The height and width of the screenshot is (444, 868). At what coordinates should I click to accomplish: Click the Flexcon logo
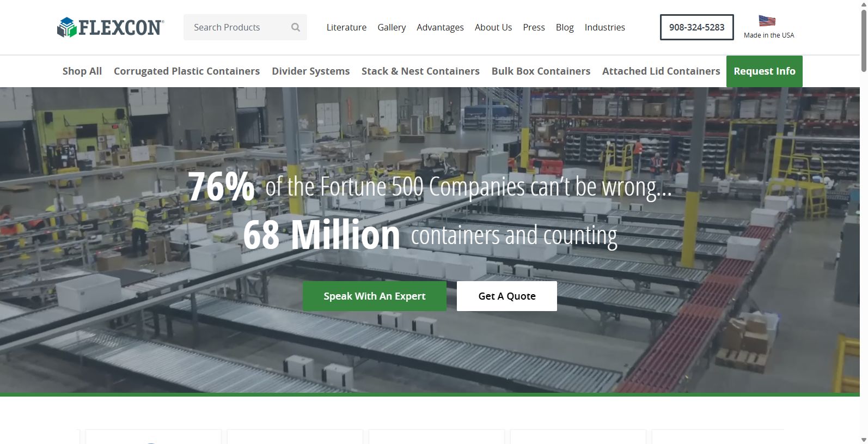(x=111, y=27)
